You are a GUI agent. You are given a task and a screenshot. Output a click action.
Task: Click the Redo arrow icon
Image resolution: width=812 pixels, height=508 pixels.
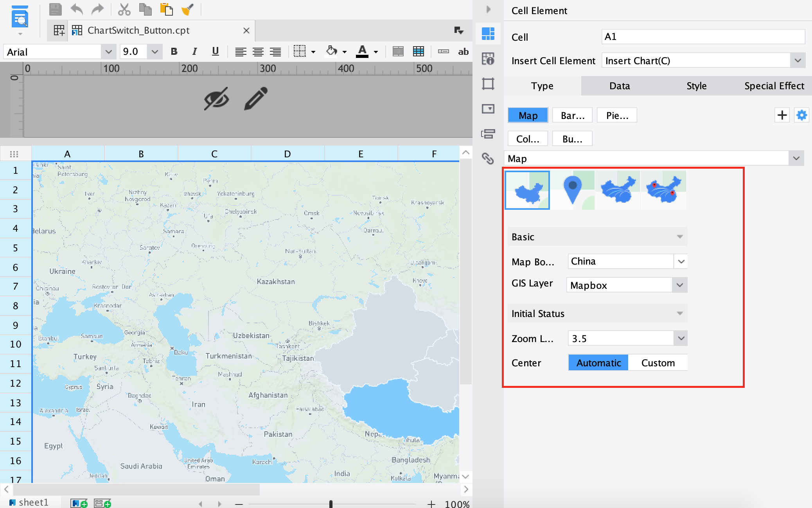(x=97, y=9)
